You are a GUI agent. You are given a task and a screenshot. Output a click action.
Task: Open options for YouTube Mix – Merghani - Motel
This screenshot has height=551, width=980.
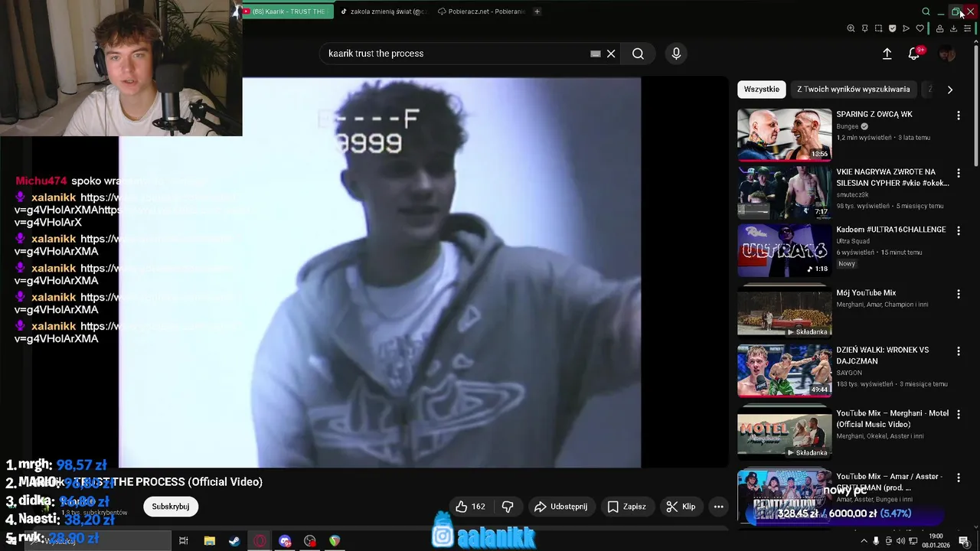[x=959, y=415]
